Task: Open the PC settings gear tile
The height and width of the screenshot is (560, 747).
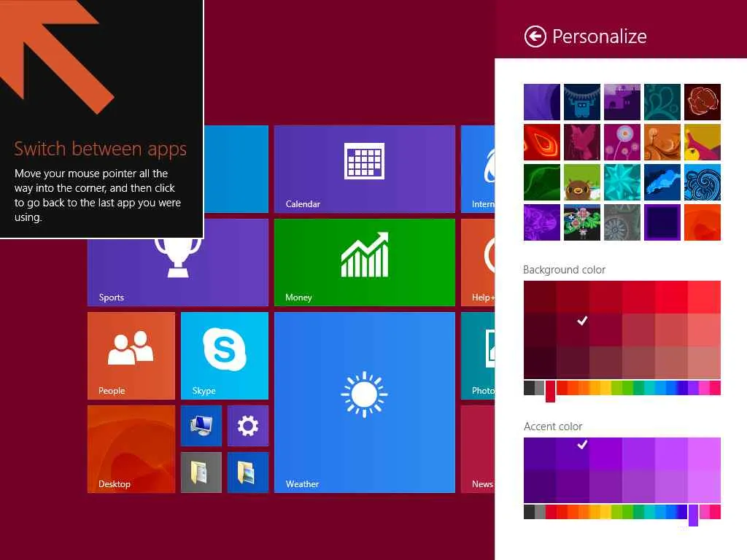Action: pyautogui.click(x=248, y=426)
